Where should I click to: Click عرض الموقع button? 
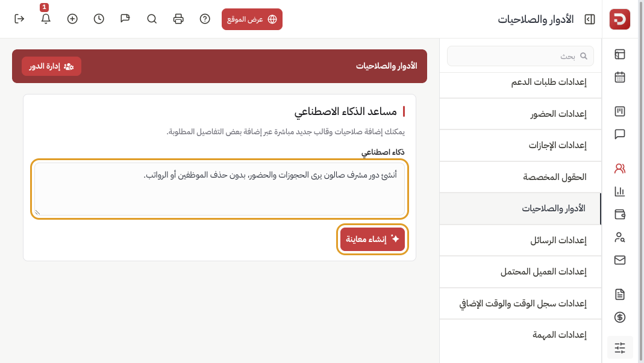click(252, 19)
